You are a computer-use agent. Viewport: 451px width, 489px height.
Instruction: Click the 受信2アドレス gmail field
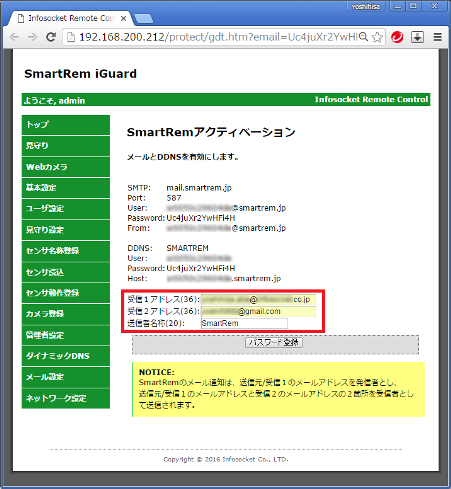click(x=258, y=311)
